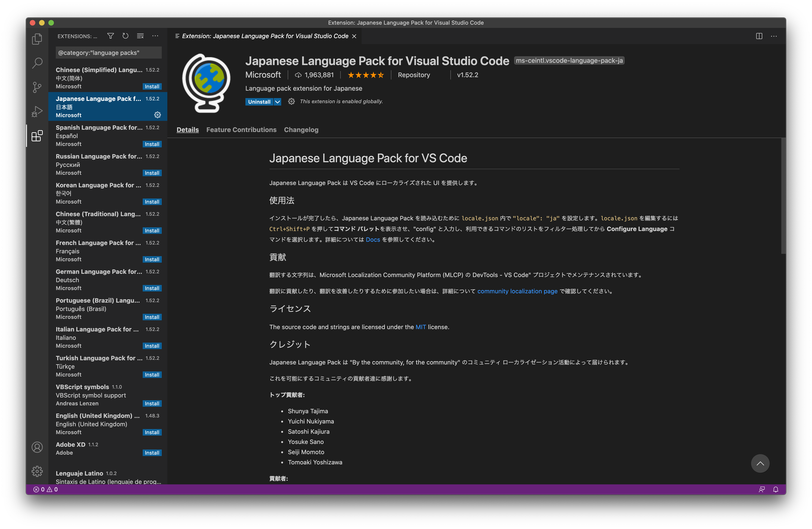Select the Extensions view icon
The width and height of the screenshot is (812, 529).
click(37, 136)
